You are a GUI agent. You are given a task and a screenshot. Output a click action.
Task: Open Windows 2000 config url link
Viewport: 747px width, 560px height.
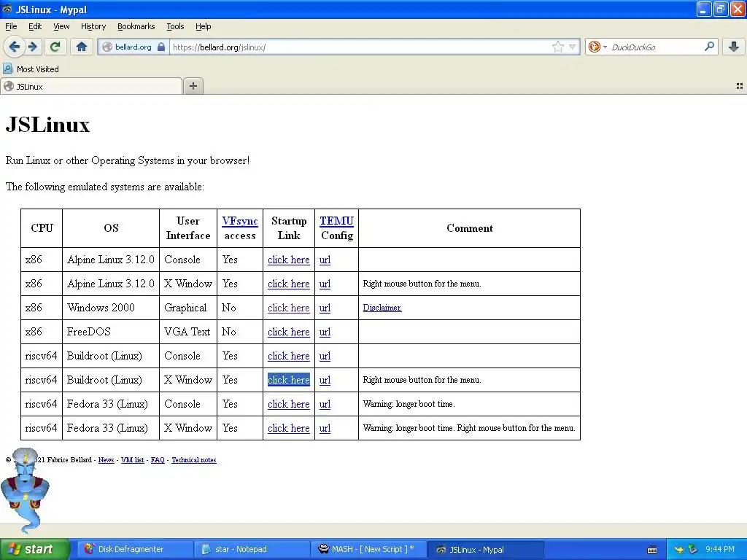pyautogui.click(x=325, y=308)
